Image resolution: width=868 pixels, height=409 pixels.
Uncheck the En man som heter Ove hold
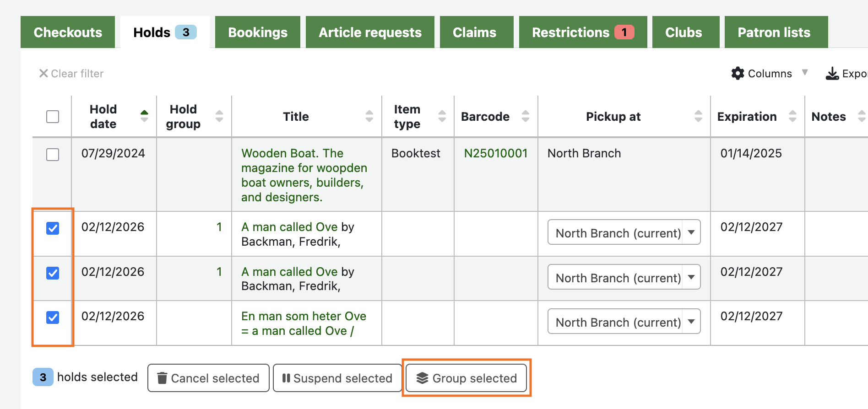53,317
